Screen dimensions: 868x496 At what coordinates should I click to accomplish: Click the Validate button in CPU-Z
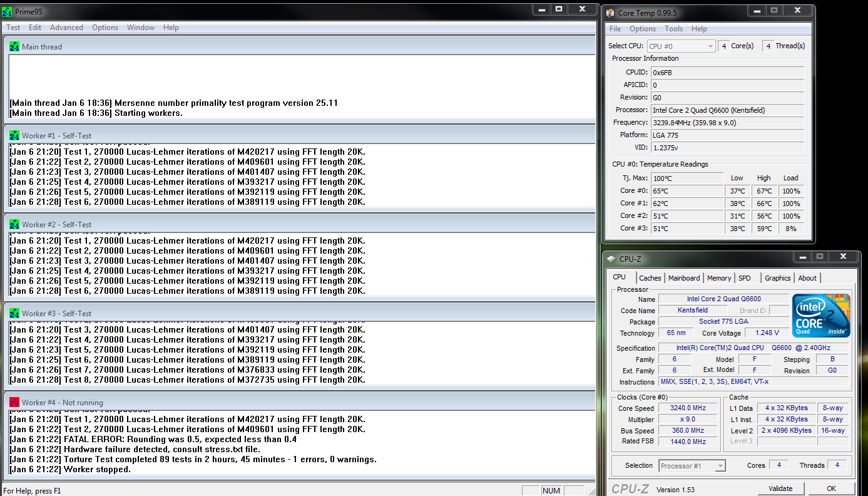pyautogui.click(x=780, y=488)
